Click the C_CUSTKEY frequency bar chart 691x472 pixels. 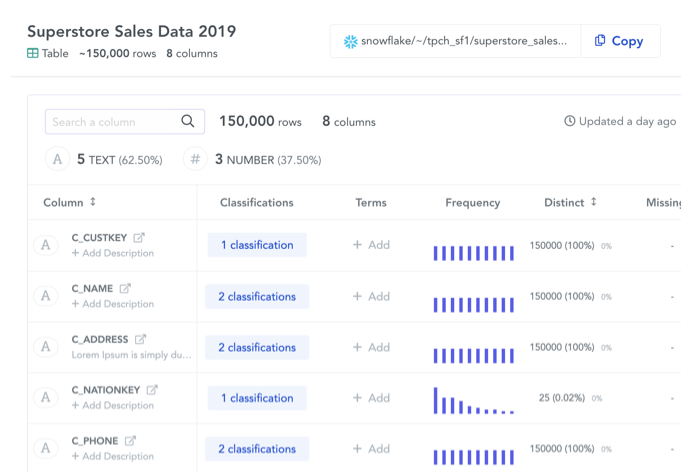474,253
